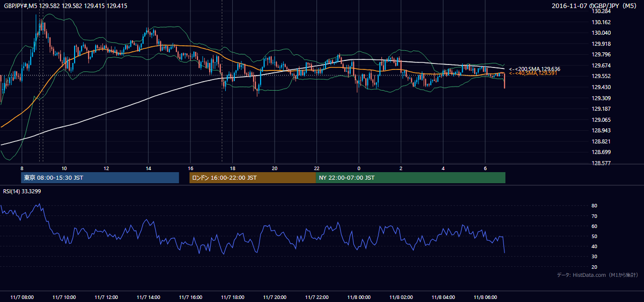This screenshot has width=644, height=302.
Task: Click the 11/8 00:00 date label
Action: (x=358, y=297)
